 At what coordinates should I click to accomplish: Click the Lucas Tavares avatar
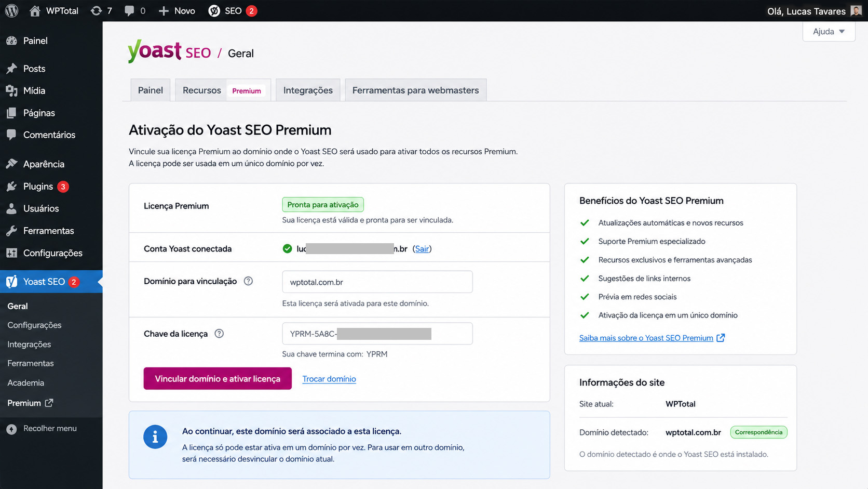pyautogui.click(x=856, y=11)
